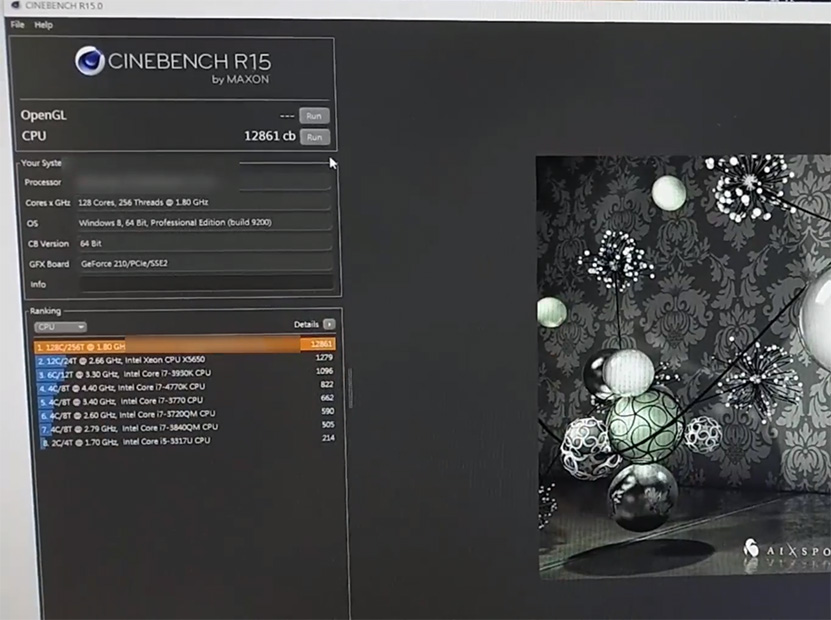Image resolution: width=831 pixels, height=620 pixels.
Task: Select the Intel Xeon CPU X5650 row
Action: coord(184,360)
